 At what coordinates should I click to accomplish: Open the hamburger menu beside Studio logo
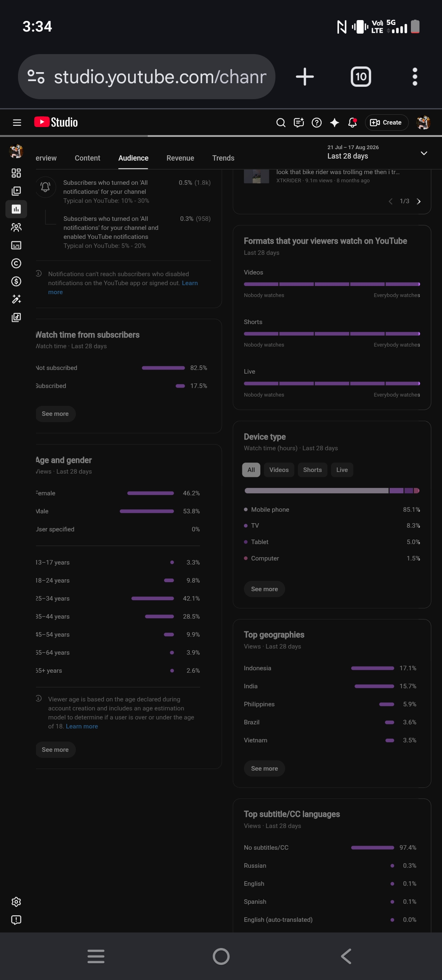point(17,122)
